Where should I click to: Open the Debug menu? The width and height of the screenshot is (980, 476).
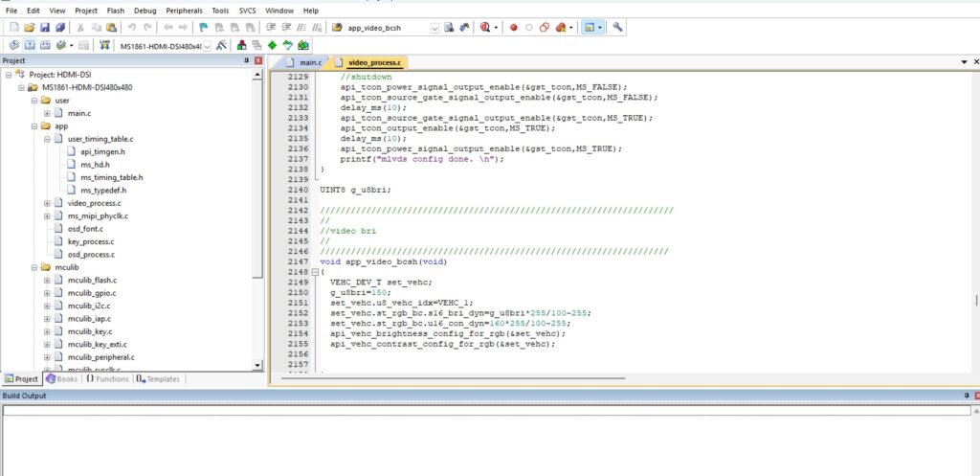click(145, 11)
